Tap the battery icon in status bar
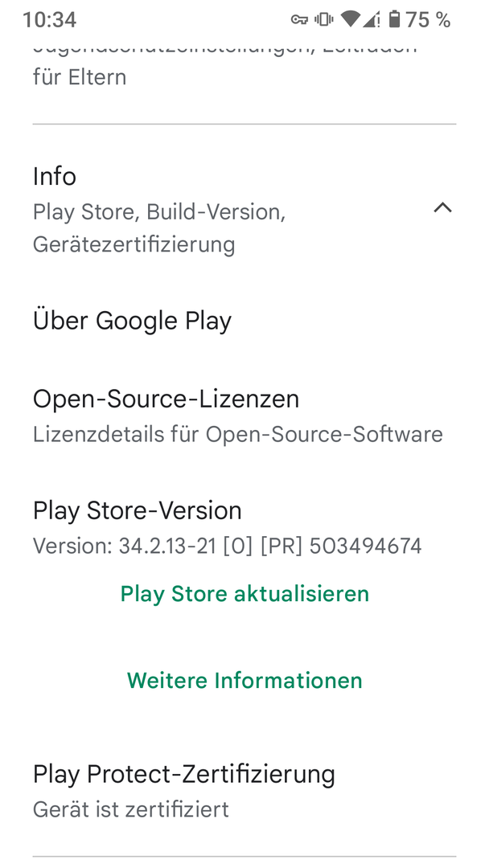489x868 pixels. pyautogui.click(x=394, y=19)
